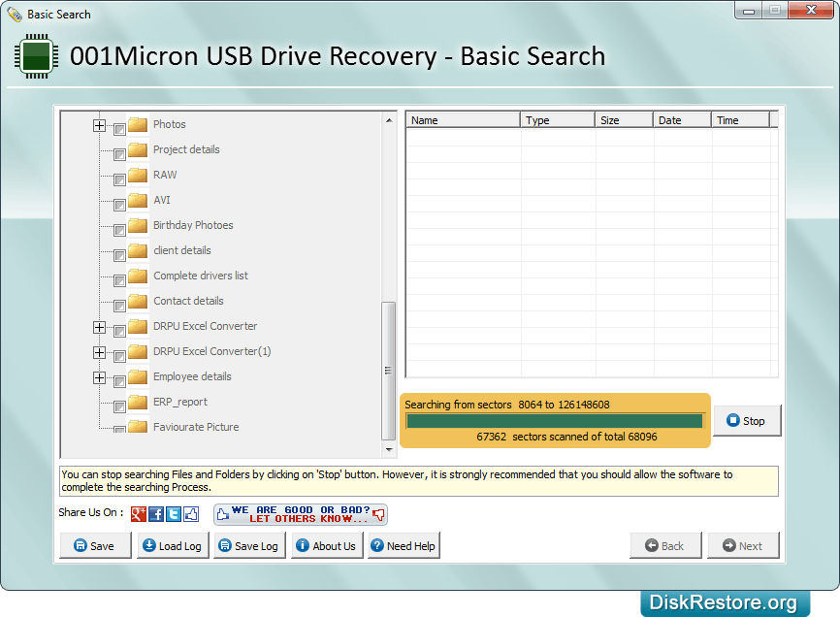The image size is (840, 617).
Task: Stop the sector search
Action: tap(747, 421)
